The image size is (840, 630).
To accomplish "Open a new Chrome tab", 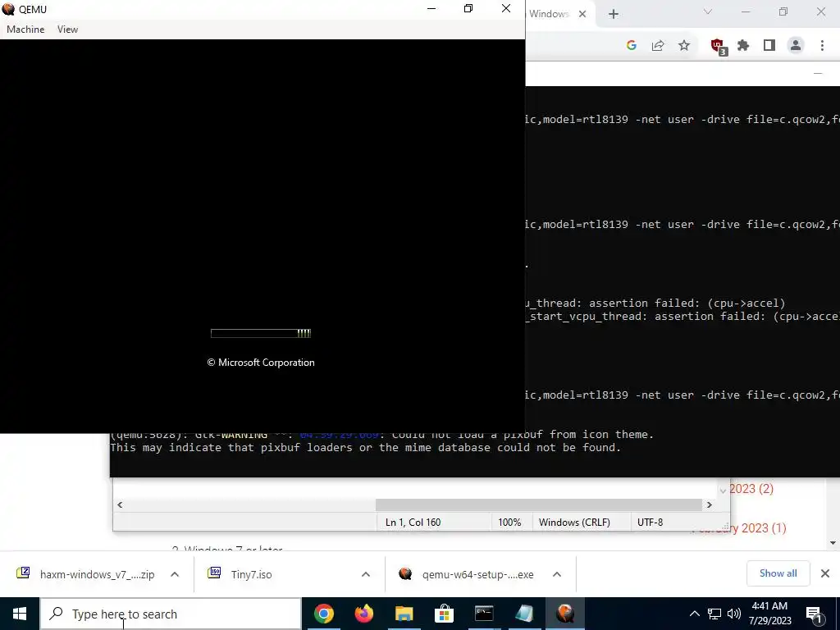I will pos(614,14).
